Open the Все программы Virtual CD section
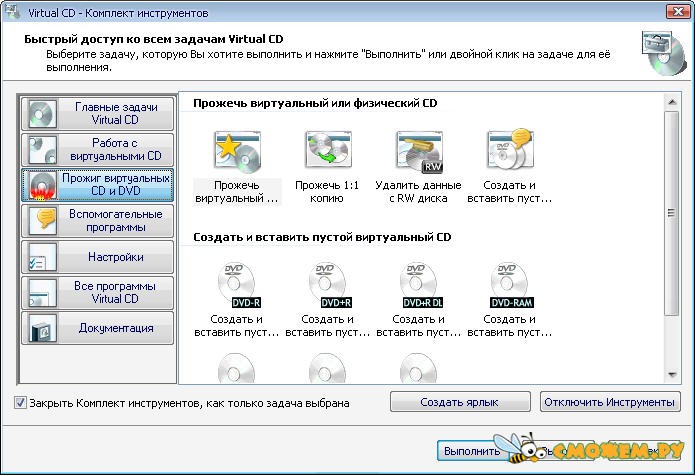 point(98,292)
